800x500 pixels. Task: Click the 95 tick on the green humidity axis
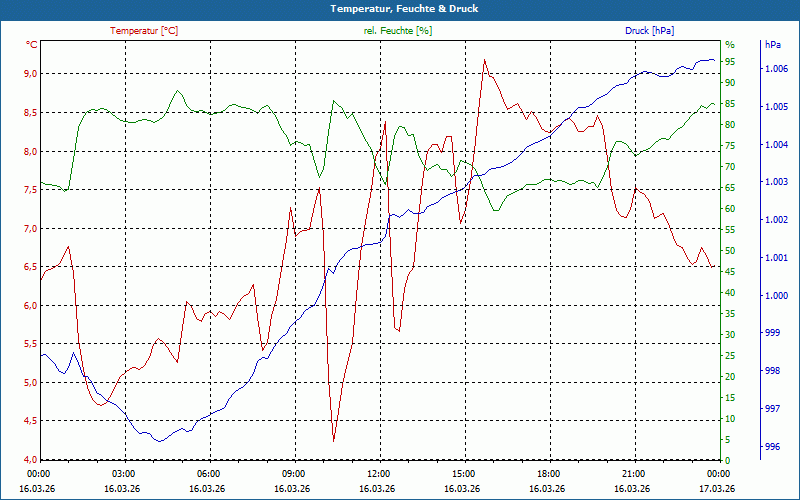click(730, 62)
